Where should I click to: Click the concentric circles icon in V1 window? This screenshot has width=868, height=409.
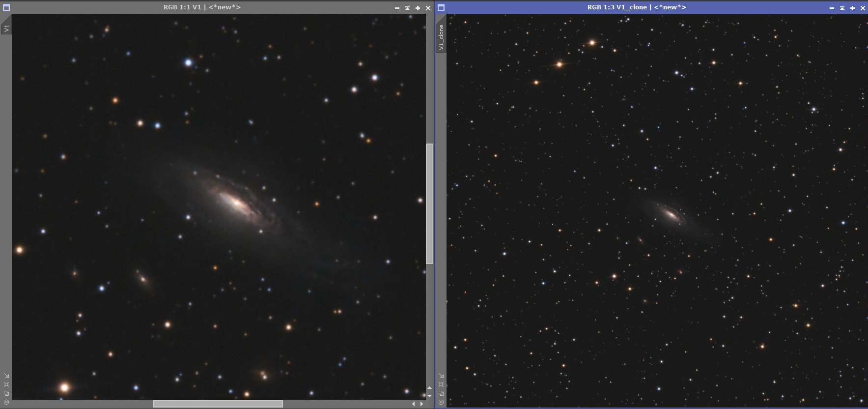6,402
